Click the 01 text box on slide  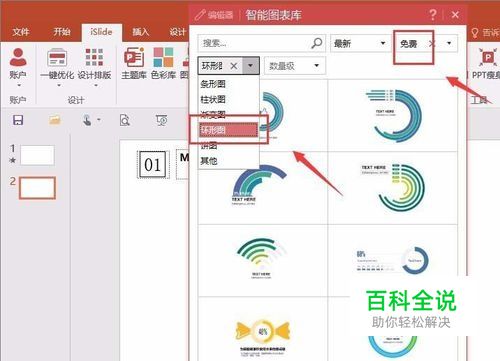point(152,164)
